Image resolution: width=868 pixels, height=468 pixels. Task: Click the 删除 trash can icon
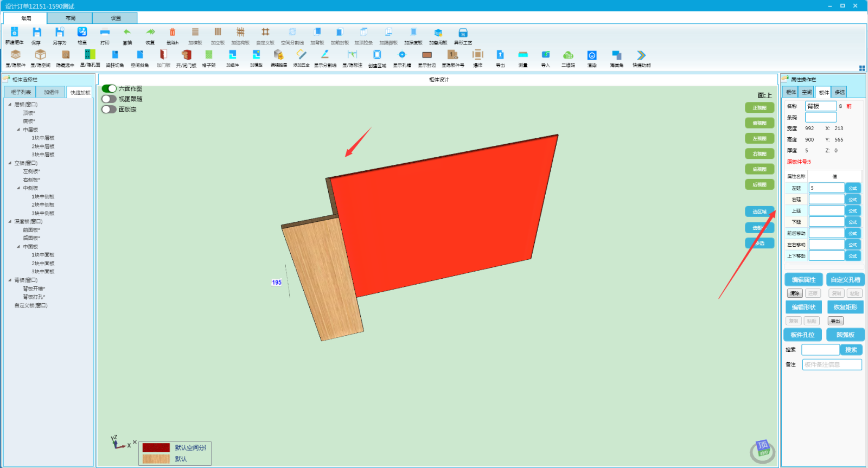tap(172, 33)
